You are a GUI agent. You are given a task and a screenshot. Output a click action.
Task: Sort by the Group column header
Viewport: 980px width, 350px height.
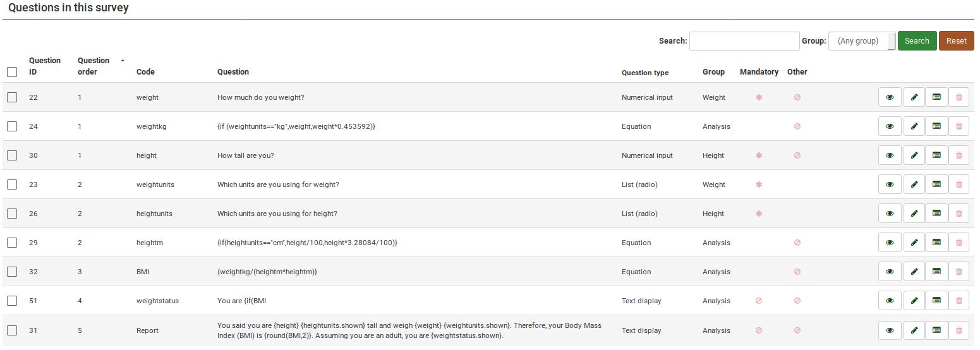tap(713, 72)
